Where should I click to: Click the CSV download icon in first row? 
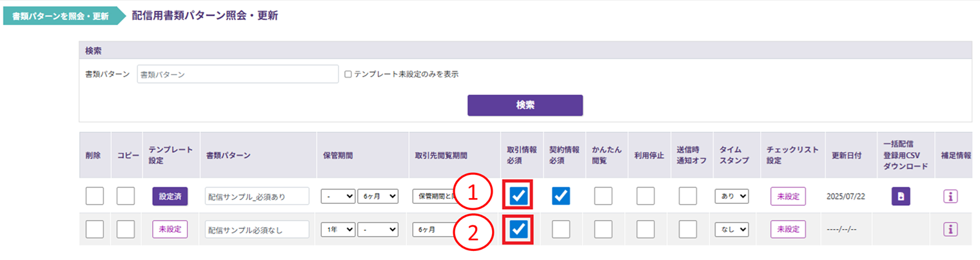(901, 196)
